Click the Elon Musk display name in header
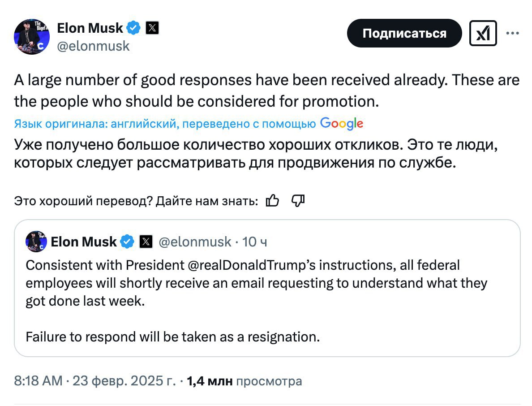This screenshot has height=406, width=532. click(90, 28)
